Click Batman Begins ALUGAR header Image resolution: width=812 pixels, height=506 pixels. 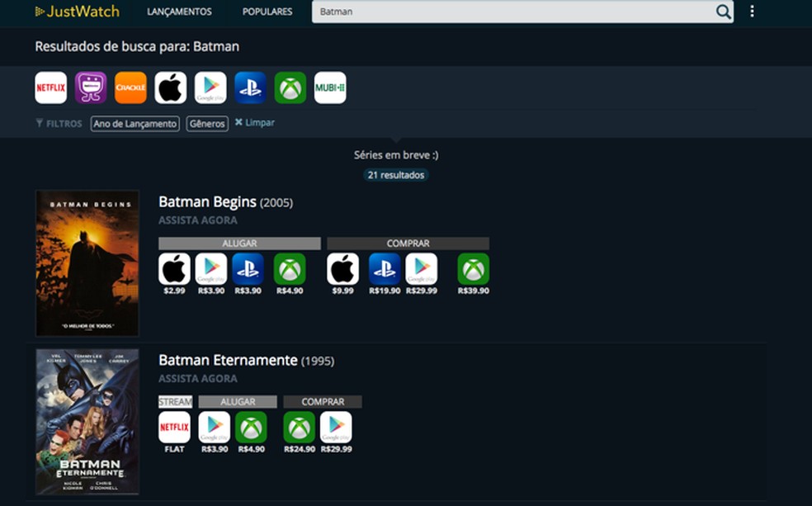pos(240,244)
